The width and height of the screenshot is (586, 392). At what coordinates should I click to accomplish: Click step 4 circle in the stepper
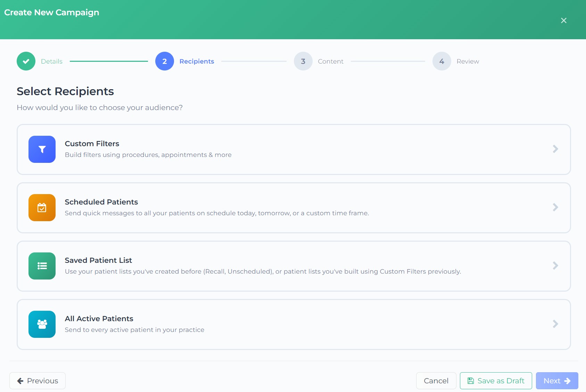(x=441, y=61)
